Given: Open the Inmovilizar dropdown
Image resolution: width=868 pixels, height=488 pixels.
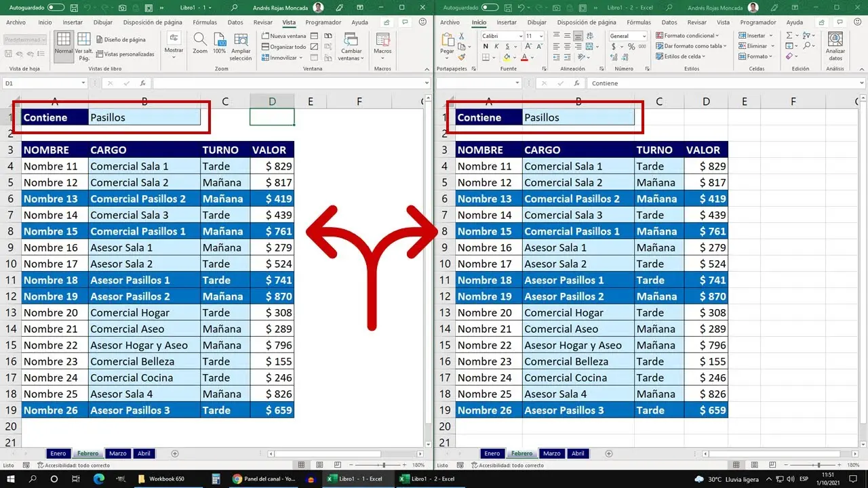Looking at the screenshot, I should 282,58.
